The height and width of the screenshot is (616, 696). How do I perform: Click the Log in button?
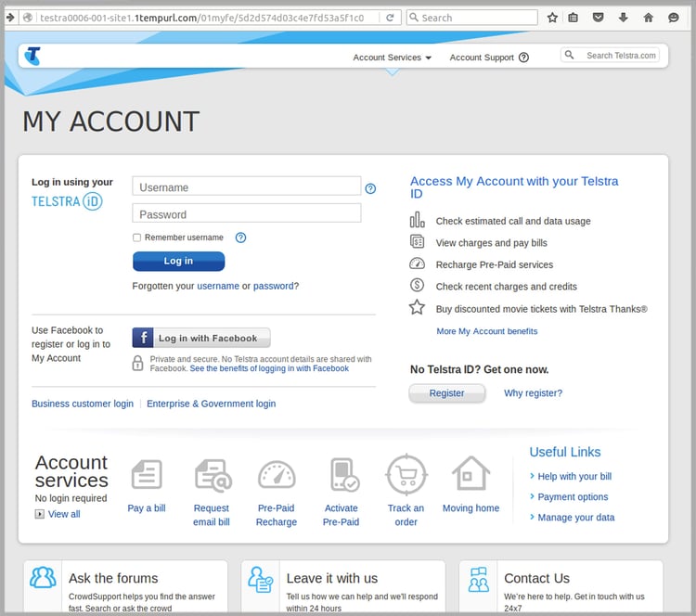(x=178, y=261)
